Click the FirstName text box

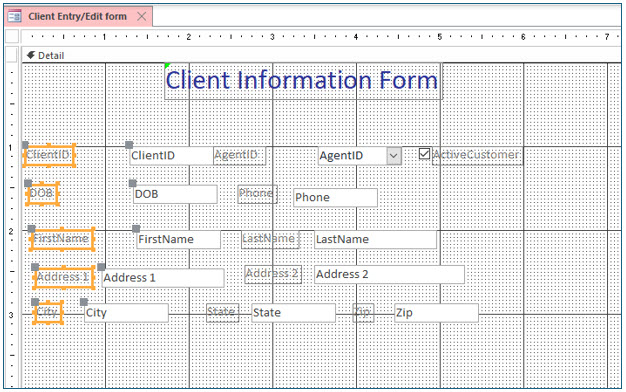[178, 240]
